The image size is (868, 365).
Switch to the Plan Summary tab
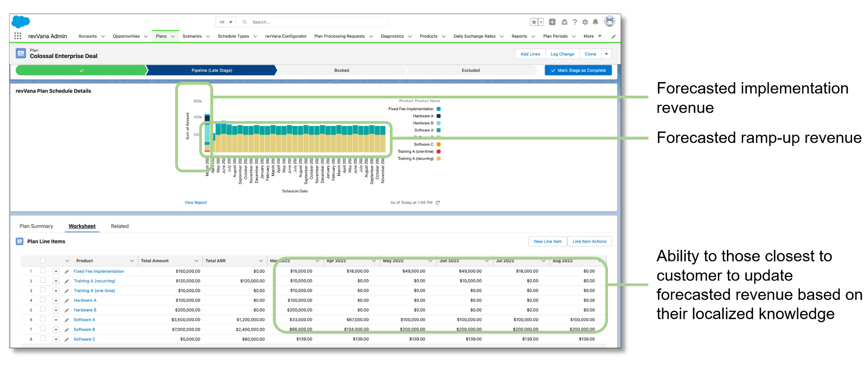[x=36, y=226]
